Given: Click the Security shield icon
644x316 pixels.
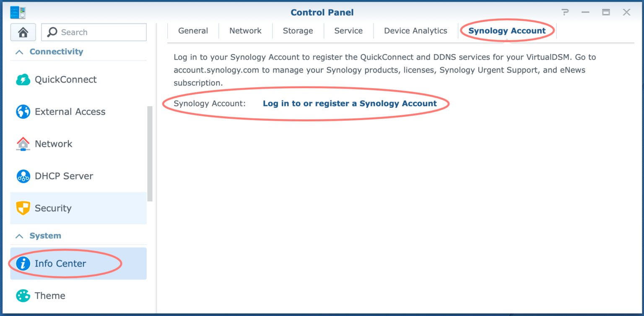Looking at the screenshot, I should coord(23,208).
